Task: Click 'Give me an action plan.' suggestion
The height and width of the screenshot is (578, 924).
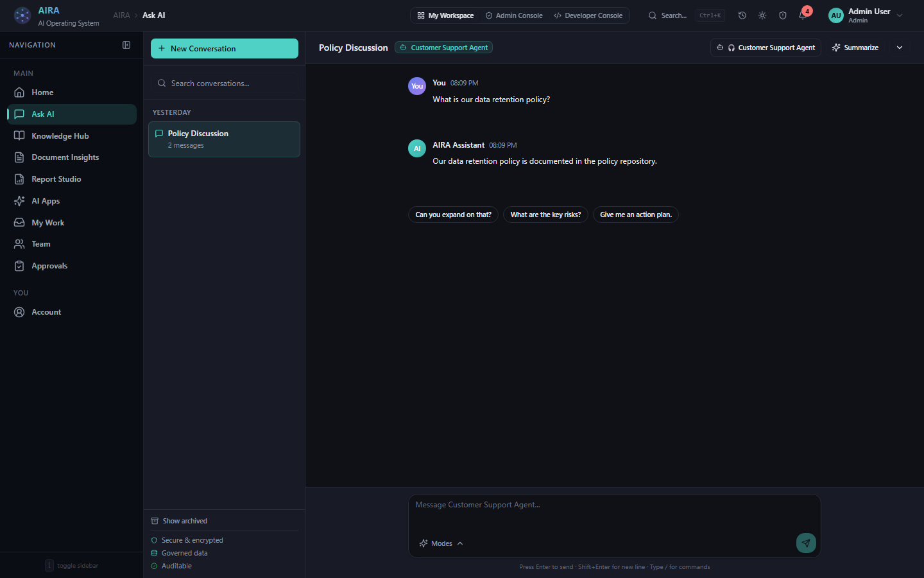Action: [x=636, y=215]
